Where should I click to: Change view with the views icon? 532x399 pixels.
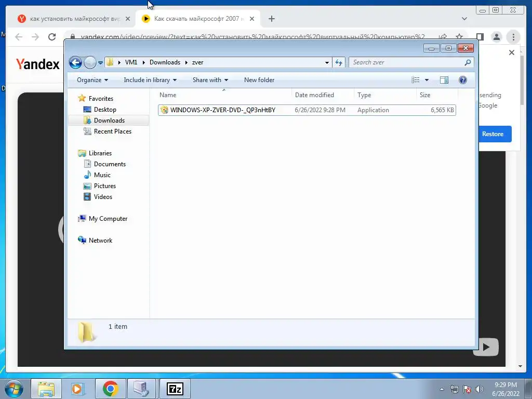416,80
